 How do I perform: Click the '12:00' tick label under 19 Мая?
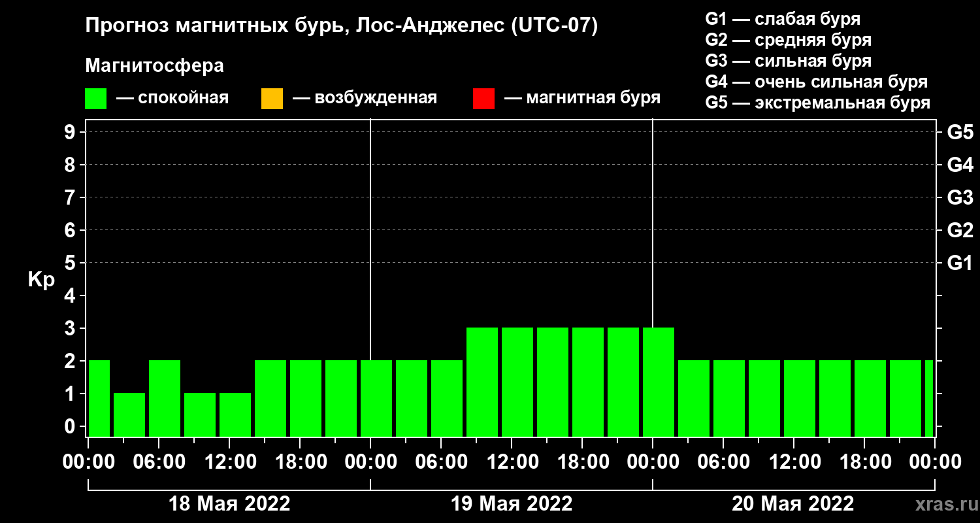[x=512, y=462]
